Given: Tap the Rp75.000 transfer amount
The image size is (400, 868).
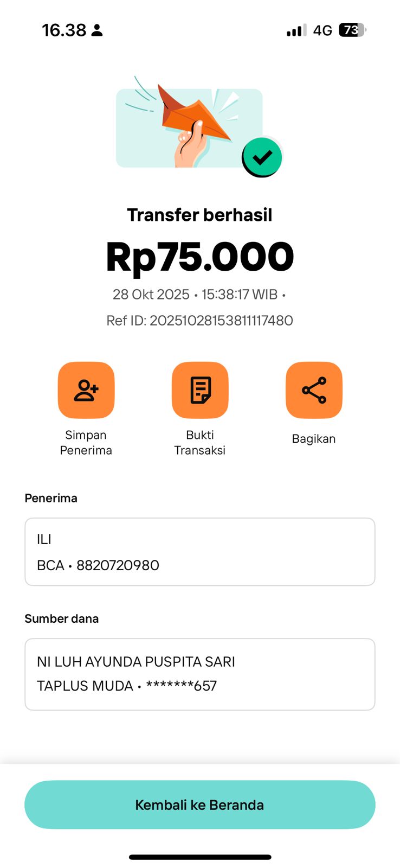Looking at the screenshot, I should (x=200, y=257).
